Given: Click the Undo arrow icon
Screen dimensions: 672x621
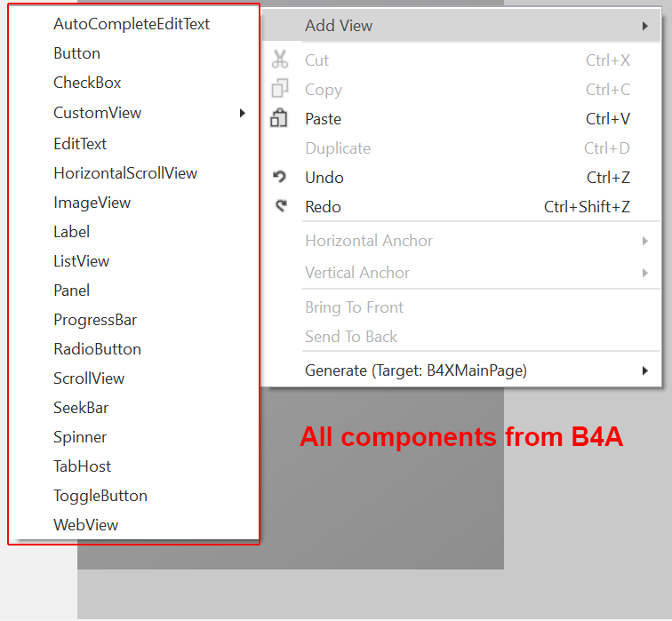Looking at the screenshot, I should coord(280,177).
